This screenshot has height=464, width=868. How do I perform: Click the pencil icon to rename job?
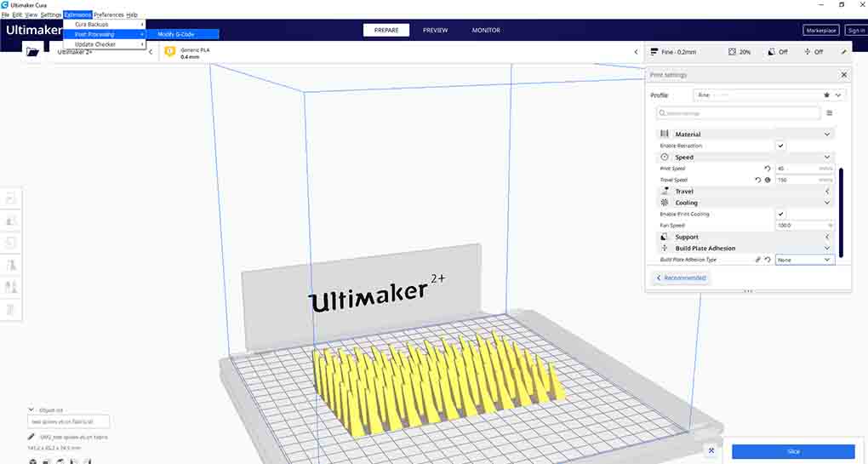31,437
